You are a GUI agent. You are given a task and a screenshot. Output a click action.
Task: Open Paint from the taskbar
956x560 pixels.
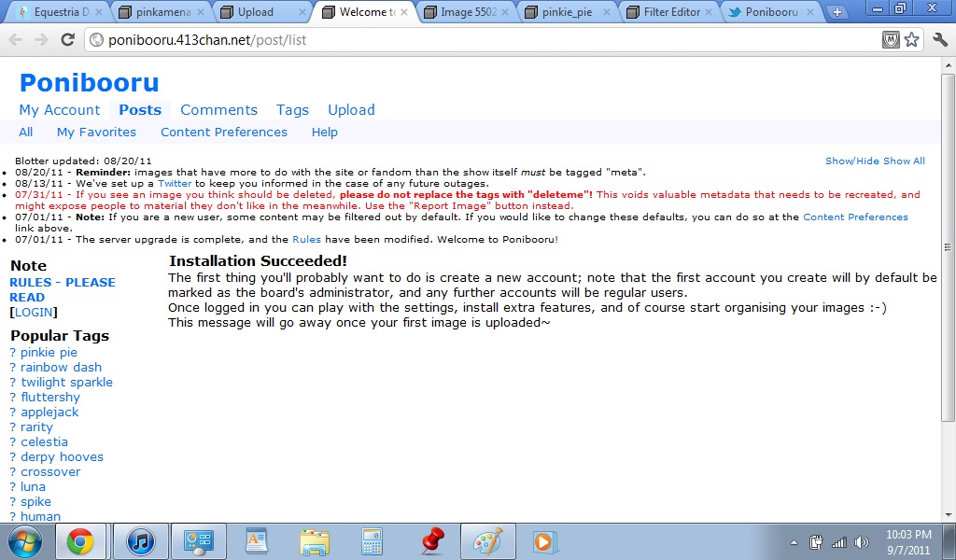[x=487, y=541]
